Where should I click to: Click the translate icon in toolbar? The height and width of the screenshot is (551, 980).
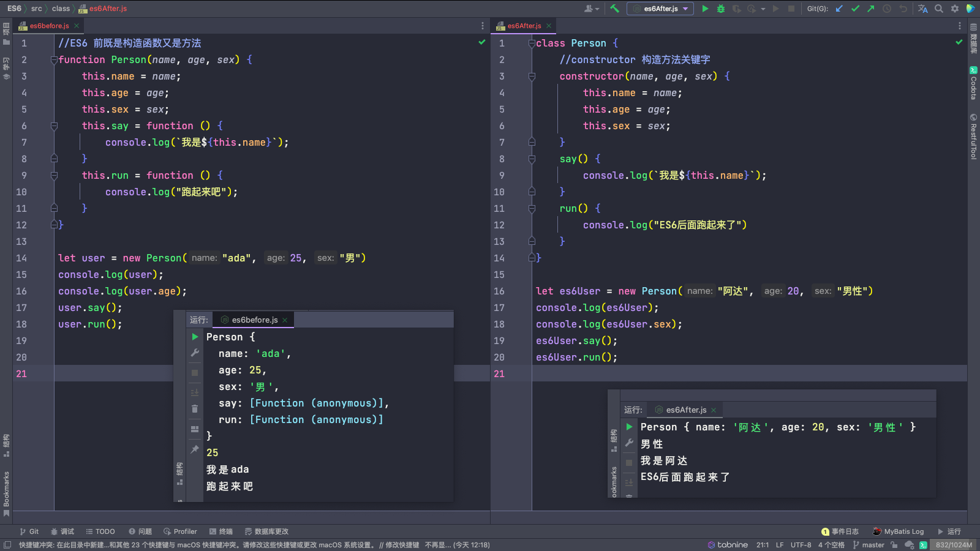tap(923, 9)
